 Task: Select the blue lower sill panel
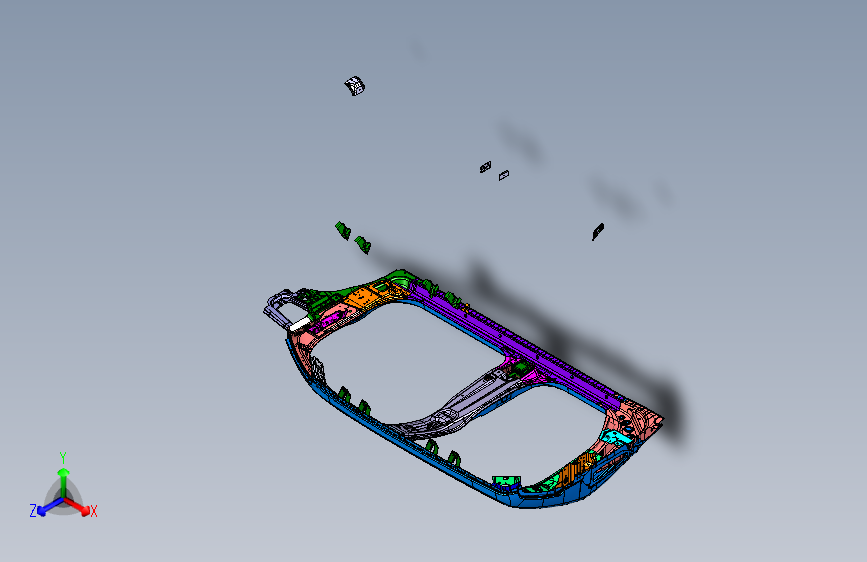click(x=409, y=443)
